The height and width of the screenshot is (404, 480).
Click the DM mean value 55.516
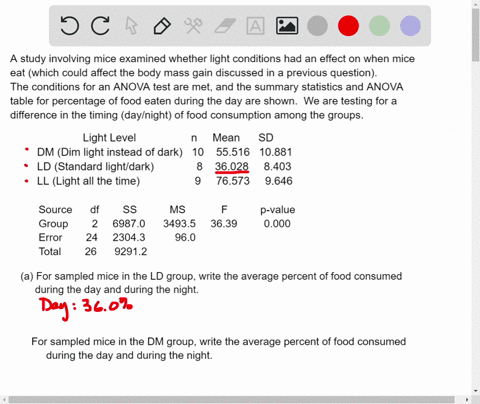tap(233, 152)
